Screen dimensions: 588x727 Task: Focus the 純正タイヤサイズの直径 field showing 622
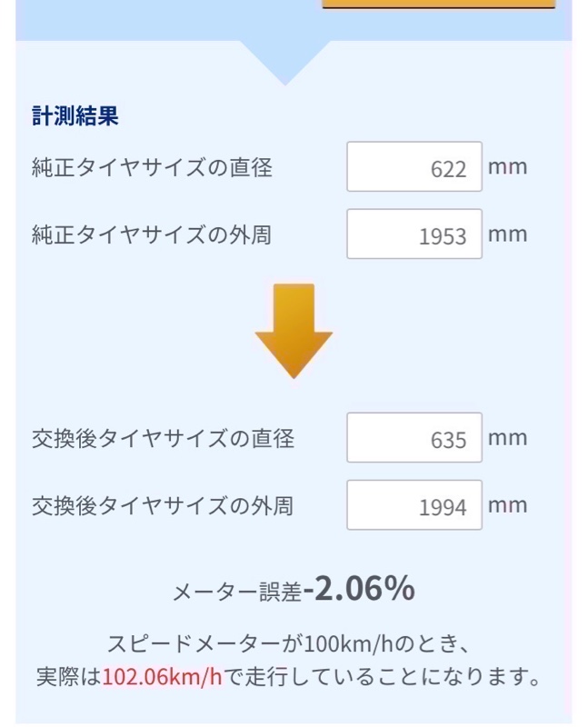pyautogui.click(x=414, y=167)
